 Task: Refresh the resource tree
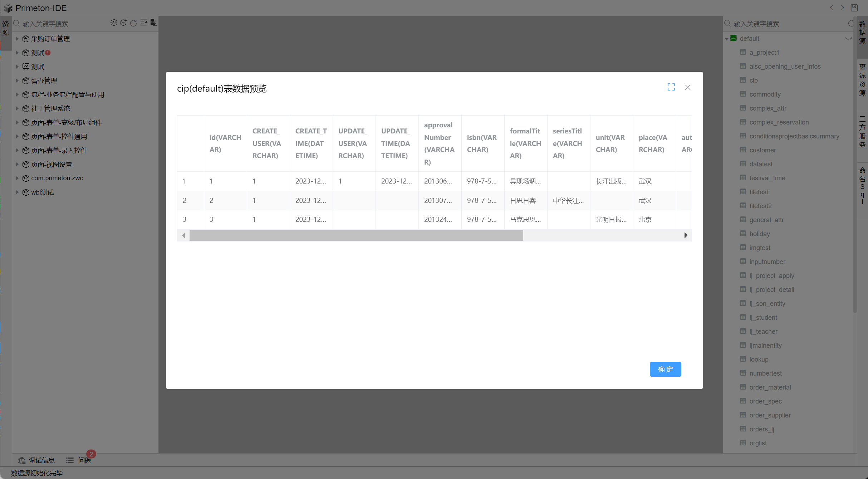point(133,23)
